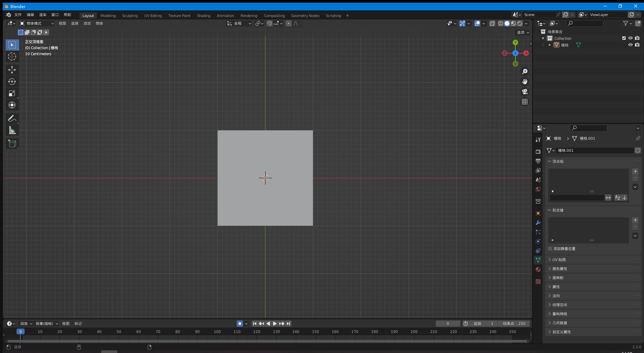Open the Modifiers wrench tab
Viewport: 644px width, 353px height.
[x=538, y=223]
